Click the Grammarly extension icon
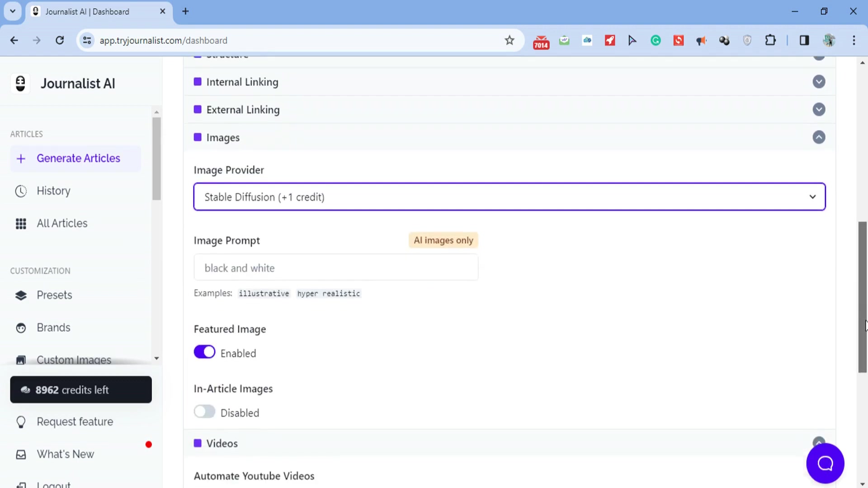Viewport: 868px width, 488px height. pyautogui.click(x=656, y=40)
